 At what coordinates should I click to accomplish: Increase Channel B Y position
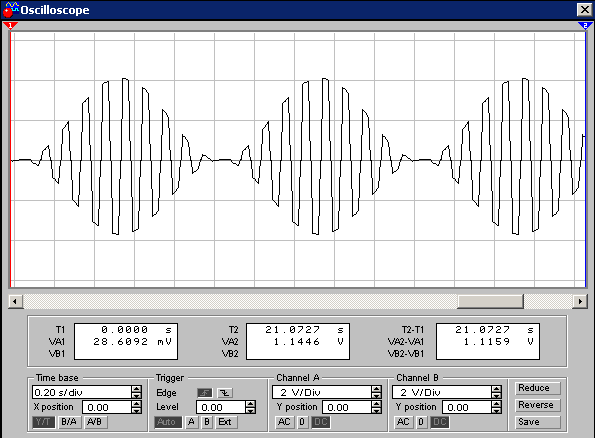tap(496, 404)
